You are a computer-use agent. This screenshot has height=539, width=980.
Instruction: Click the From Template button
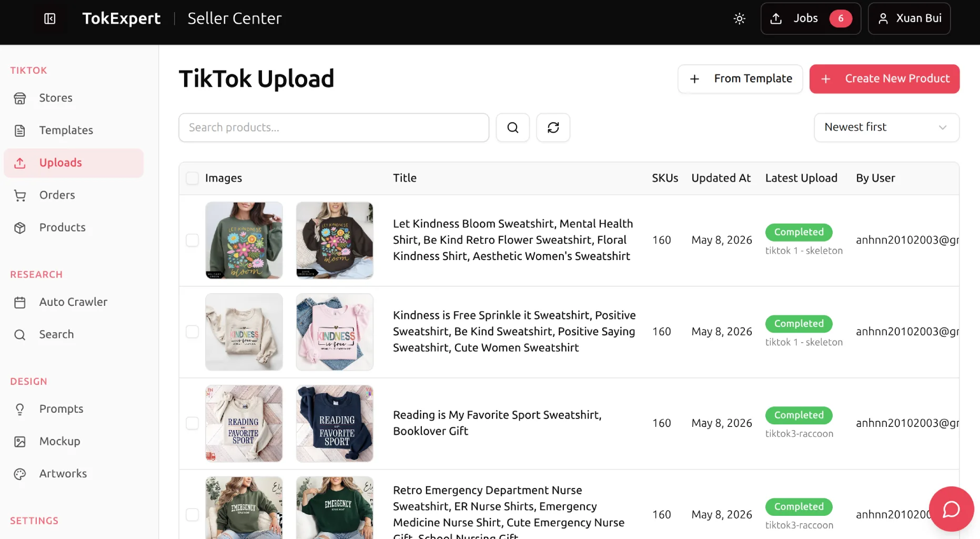coord(740,79)
